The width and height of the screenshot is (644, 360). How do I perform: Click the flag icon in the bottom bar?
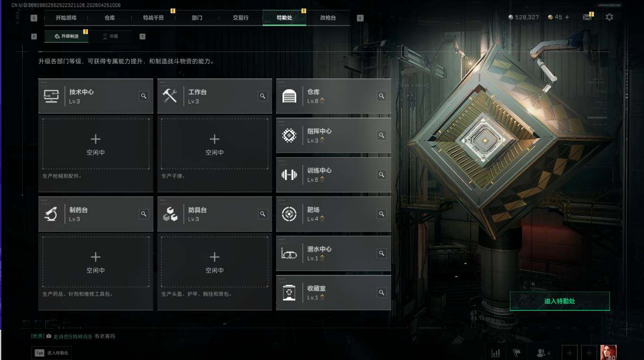(x=516, y=353)
